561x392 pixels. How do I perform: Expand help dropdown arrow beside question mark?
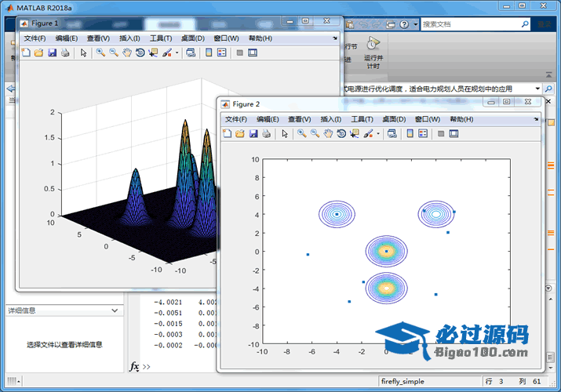point(415,24)
